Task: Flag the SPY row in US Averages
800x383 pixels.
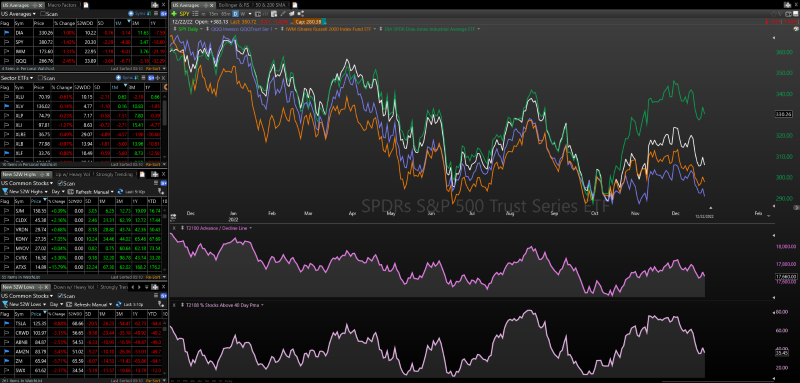Action: (7, 42)
